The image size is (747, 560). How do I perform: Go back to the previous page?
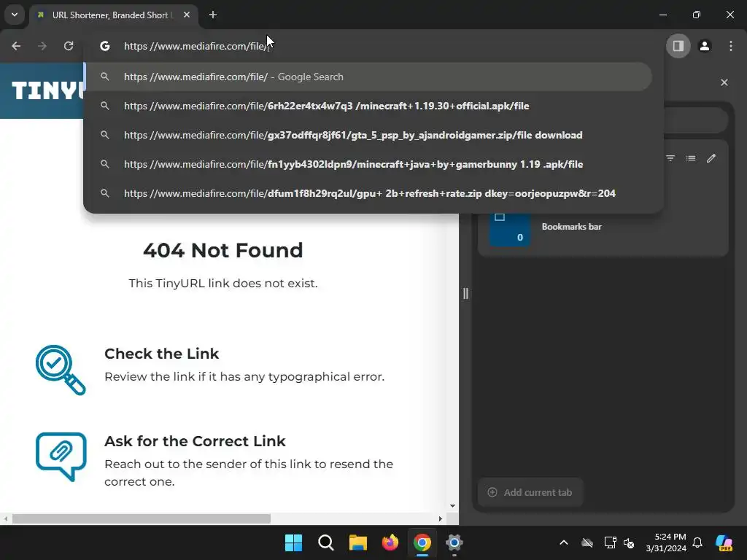[x=16, y=46]
